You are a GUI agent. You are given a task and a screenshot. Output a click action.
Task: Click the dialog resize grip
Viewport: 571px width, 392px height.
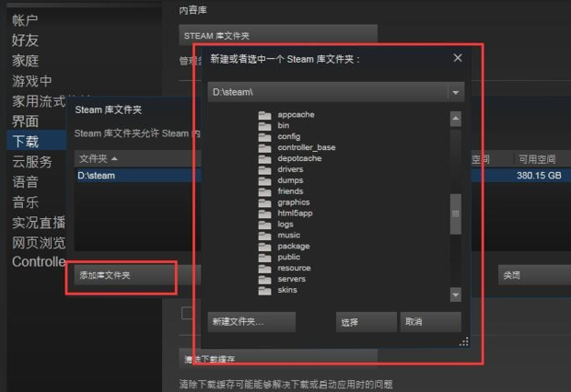(x=464, y=341)
